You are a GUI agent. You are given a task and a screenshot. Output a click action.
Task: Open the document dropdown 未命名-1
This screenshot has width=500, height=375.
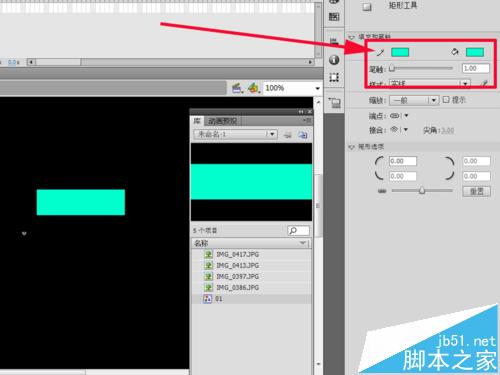point(235,134)
